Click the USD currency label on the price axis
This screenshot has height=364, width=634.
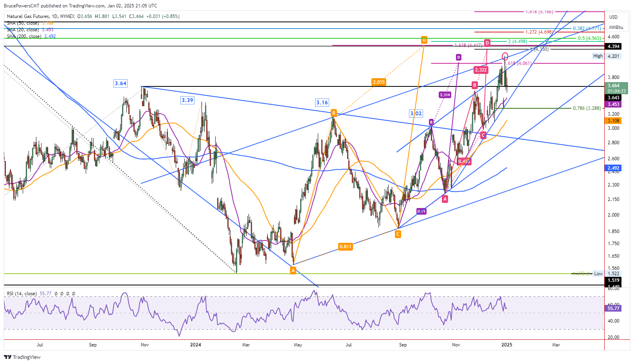click(x=613, y=17)
